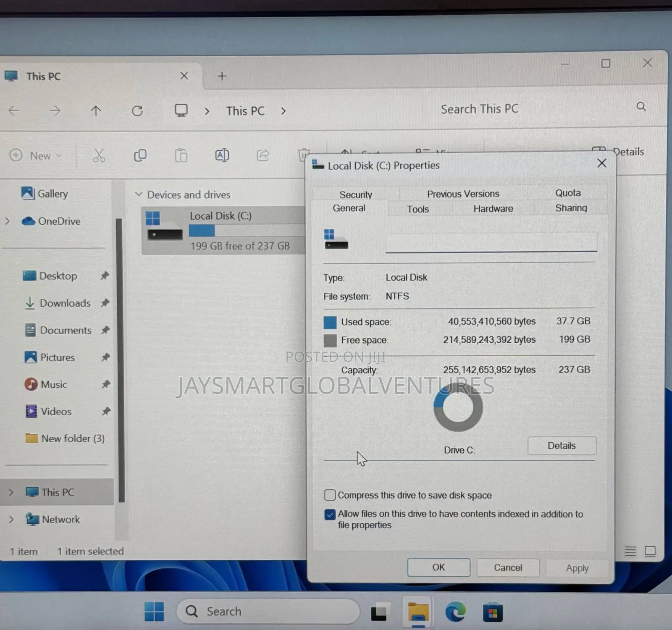Image resolution: width=672 pixels, height=630 pixels.
Task: Click the Refresh button in navigation bar
Action: [137, 111]
